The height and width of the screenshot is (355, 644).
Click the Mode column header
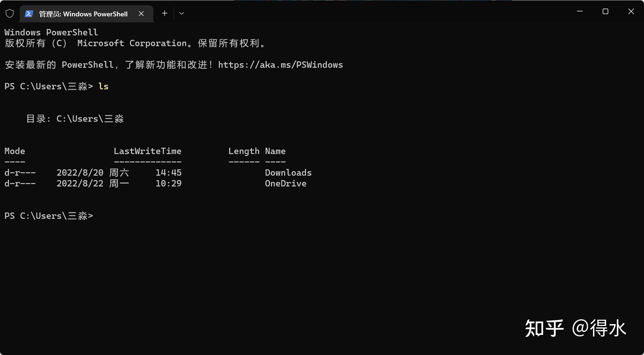pyautogui.click(x=15, y=151)
